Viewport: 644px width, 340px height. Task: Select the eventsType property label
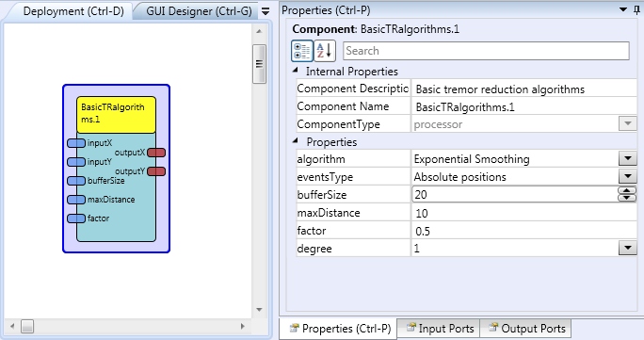pos(325,177)
